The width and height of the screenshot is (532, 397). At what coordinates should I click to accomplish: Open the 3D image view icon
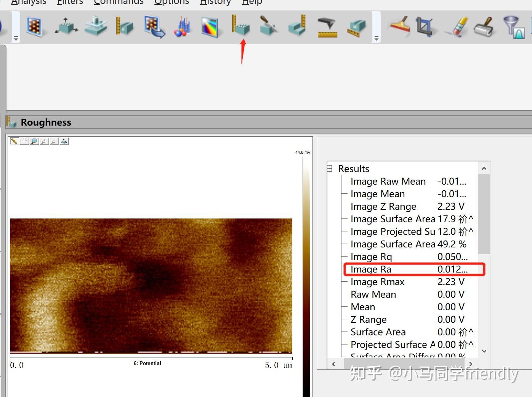(66, 26)
